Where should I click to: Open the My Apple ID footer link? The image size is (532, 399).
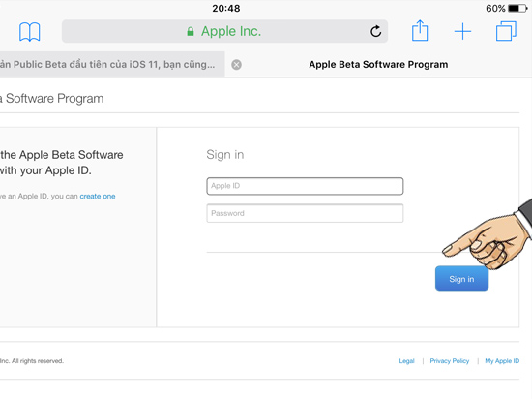coord(502,361)
